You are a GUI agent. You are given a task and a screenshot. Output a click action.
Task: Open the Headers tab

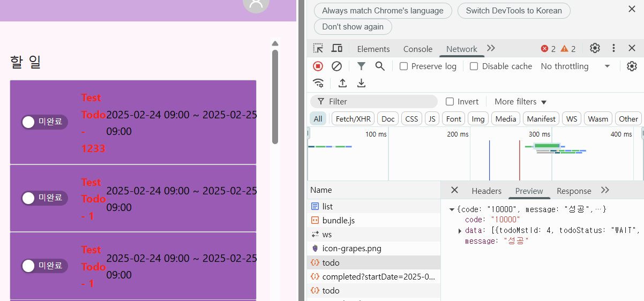(486, 191)
